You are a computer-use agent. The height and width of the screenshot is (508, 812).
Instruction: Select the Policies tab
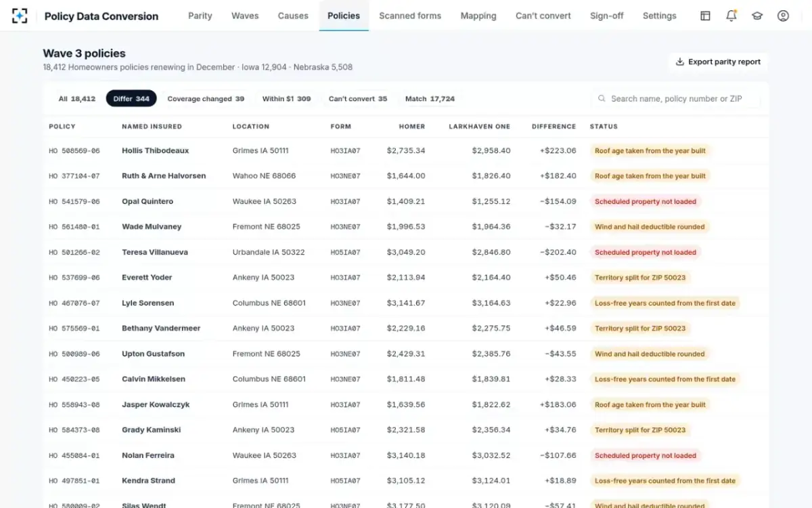tap(344, 16)
